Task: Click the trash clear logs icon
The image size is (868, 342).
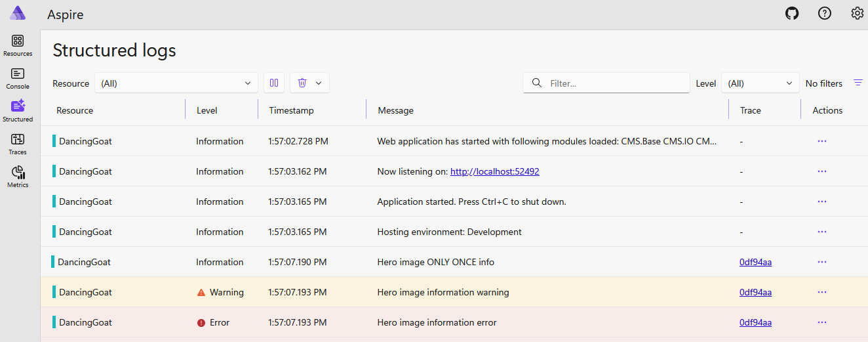Action: [x=302, y=83]
